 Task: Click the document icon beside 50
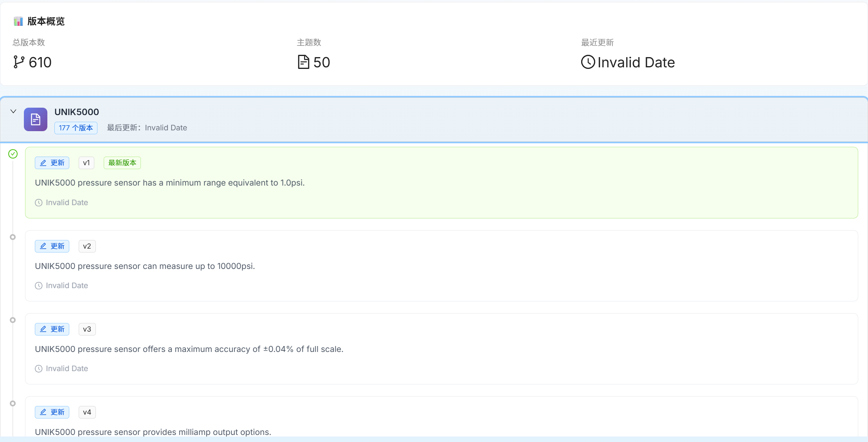303,62
